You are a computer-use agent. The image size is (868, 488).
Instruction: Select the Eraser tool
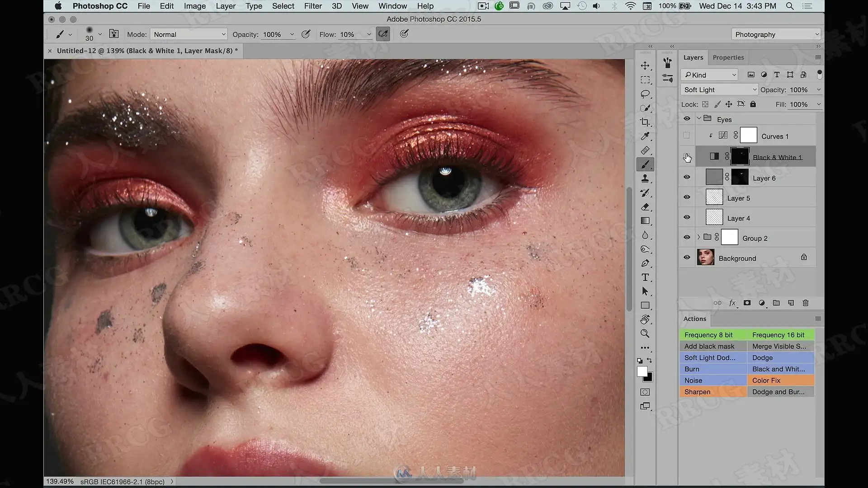[x=645, y=207]
